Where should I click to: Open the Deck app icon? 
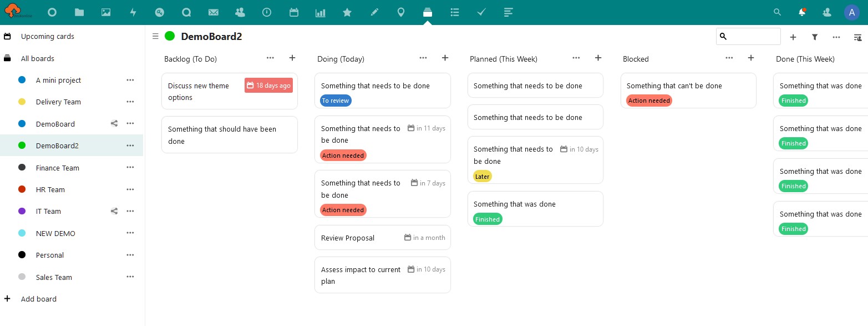coord(428,12)
